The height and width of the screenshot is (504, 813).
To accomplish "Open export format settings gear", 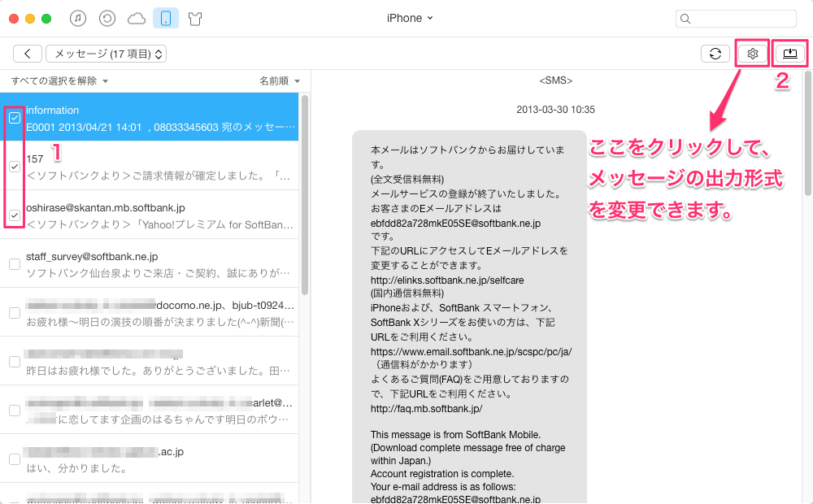I will [752, 54].
